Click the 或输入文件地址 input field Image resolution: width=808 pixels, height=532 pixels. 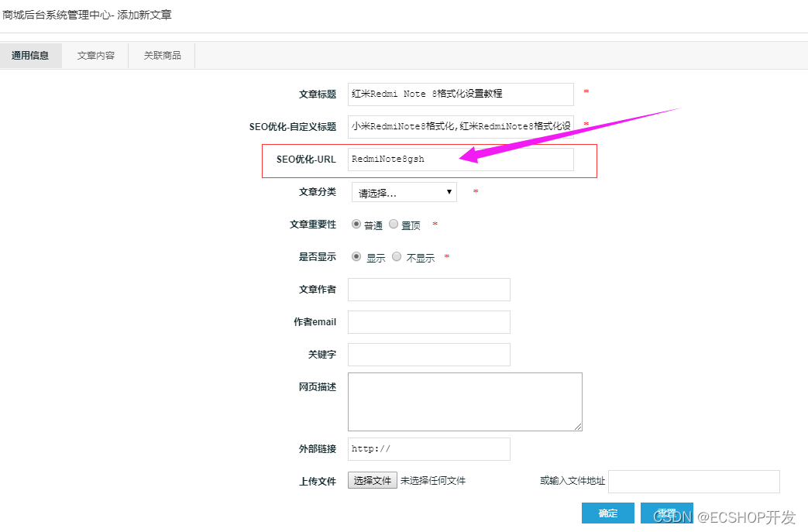pyautogui.click(x=694, y=482)
